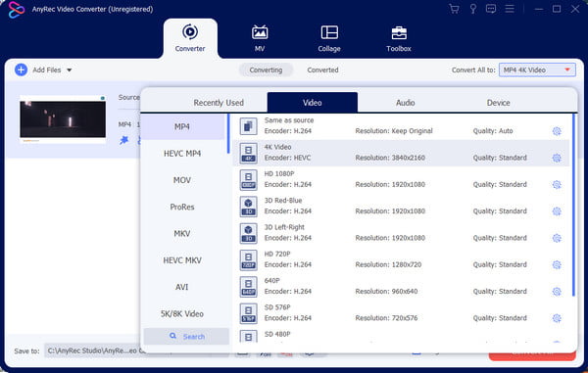Click the 4K Video format icon

(248, 153)
